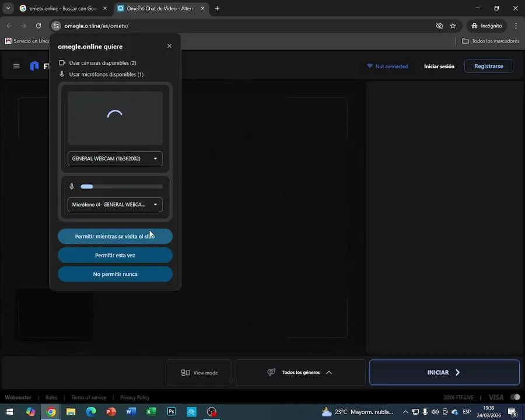The width and height of the screenshot is (525, 420).
Task: Go back to the previous page
Action: pyautogui.click(x=9, y=26)
